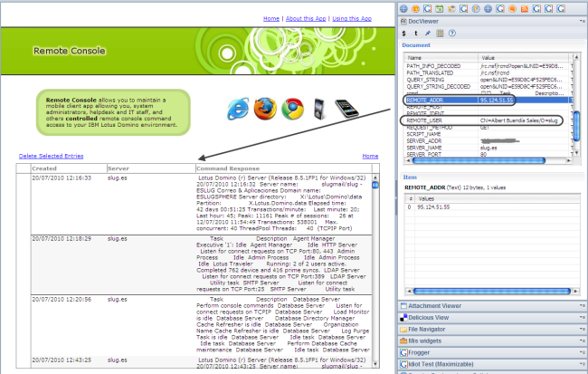
Task: Open the Delicious View panel menu arrow
Action: [x=582, y=318]
